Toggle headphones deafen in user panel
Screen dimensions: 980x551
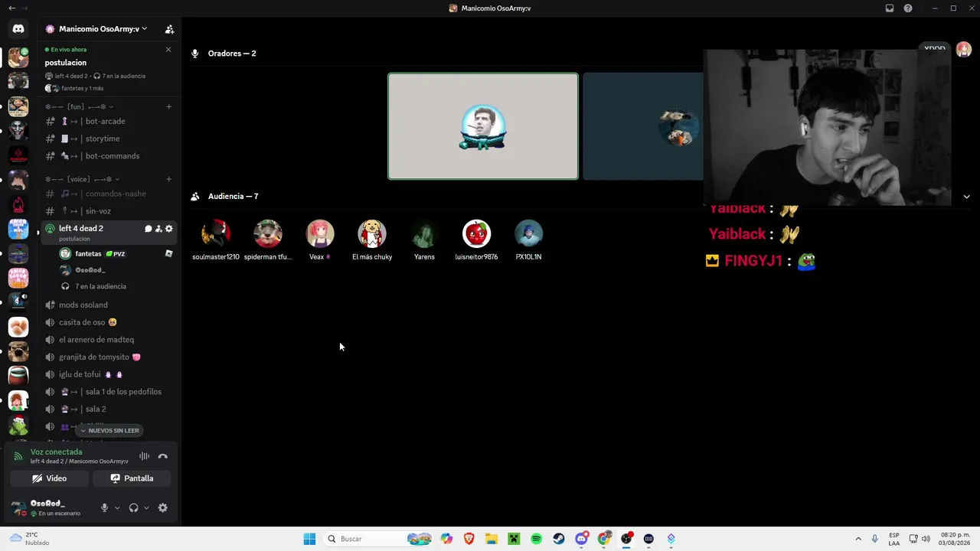133,507
